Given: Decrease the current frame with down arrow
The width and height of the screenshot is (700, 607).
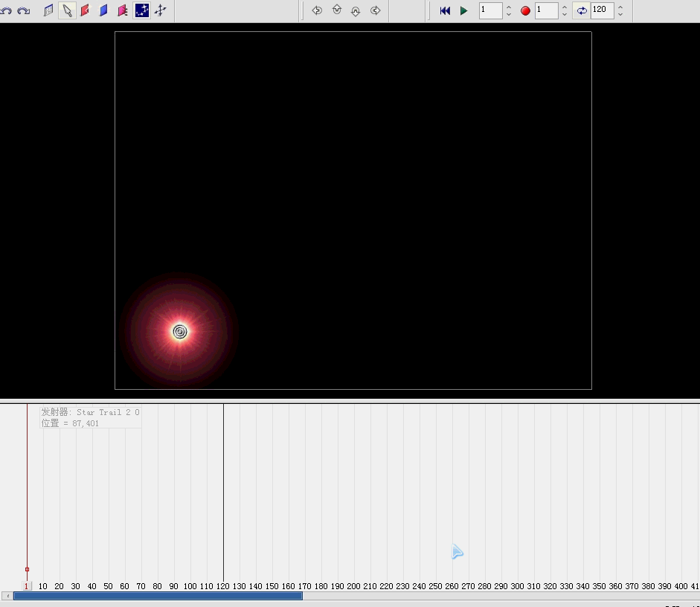Looking at the screenshot, I should (x=509, y=14).
